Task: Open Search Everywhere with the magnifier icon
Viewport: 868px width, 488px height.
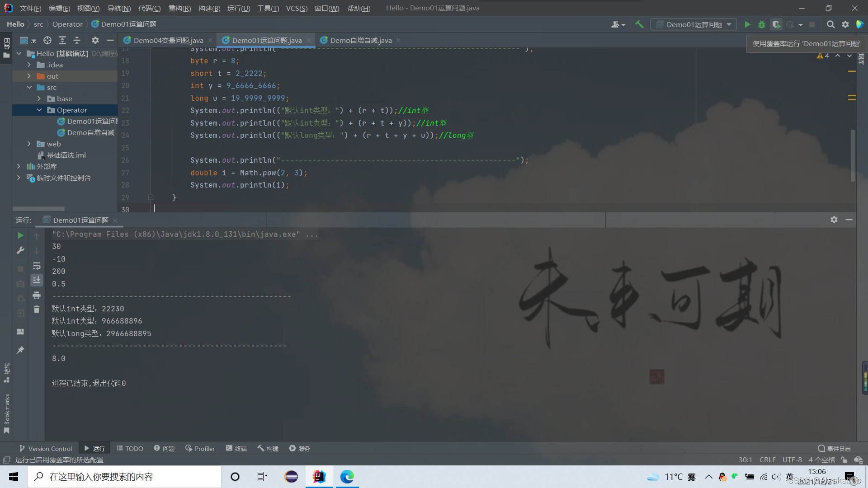Action: click(830, 24)
